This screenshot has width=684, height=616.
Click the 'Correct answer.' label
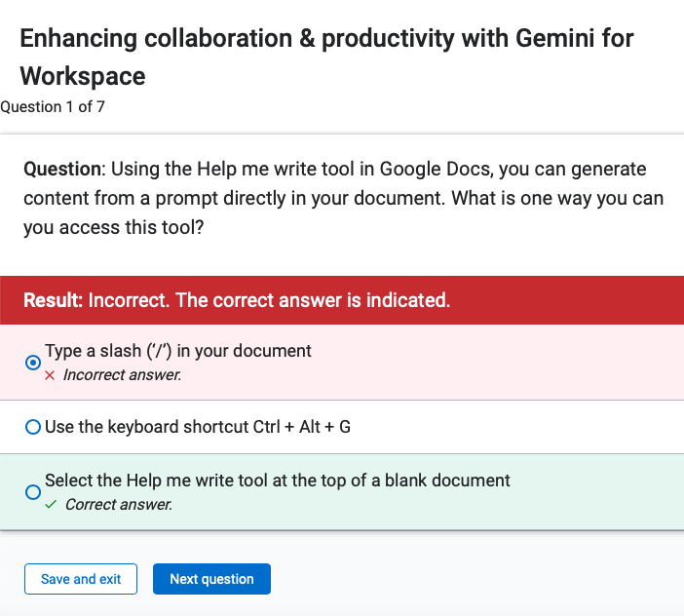(119, 504)
